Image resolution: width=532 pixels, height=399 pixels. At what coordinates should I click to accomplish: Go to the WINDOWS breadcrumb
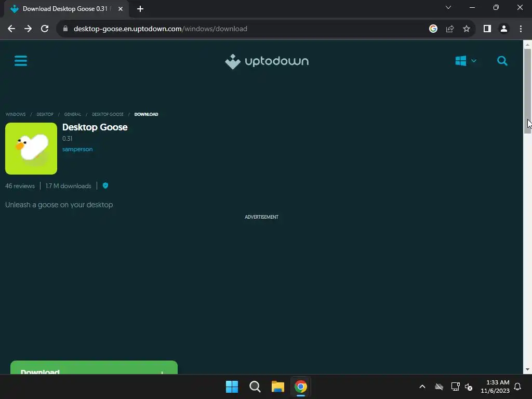click(16, 114)
